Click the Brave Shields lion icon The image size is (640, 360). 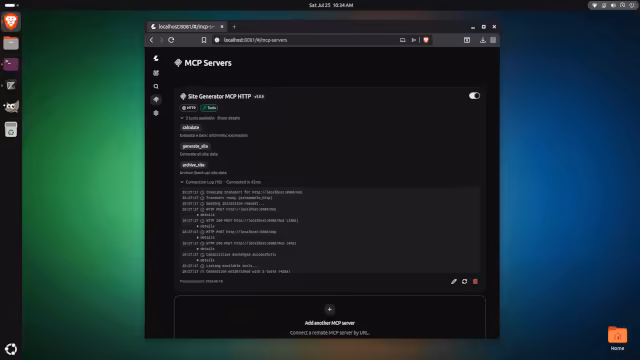coord(426,40)
